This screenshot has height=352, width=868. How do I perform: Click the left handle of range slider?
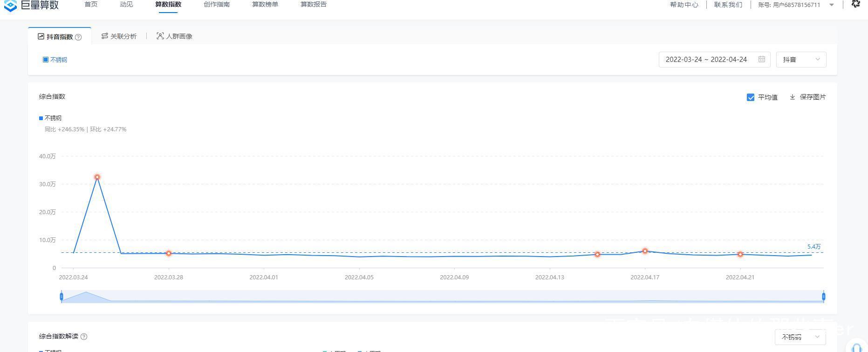pos(61,297)
